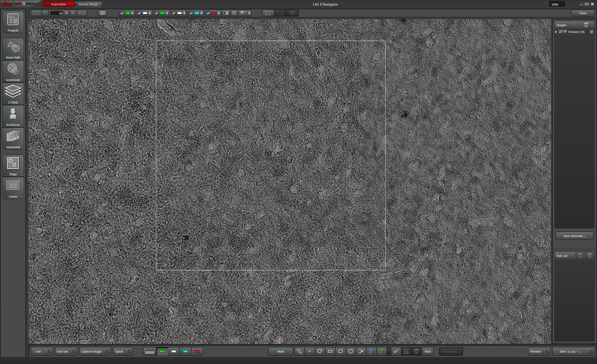Screen dimensions: 597x364
Task: Open the Z-Stack panel
Action: tap(13, 94)
